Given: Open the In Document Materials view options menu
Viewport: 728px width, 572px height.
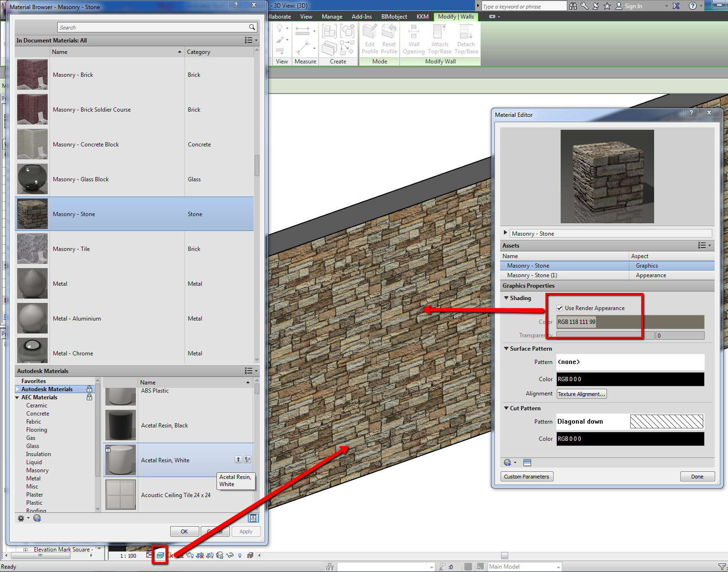Looking at the screenshot, I should coord(251,41).
